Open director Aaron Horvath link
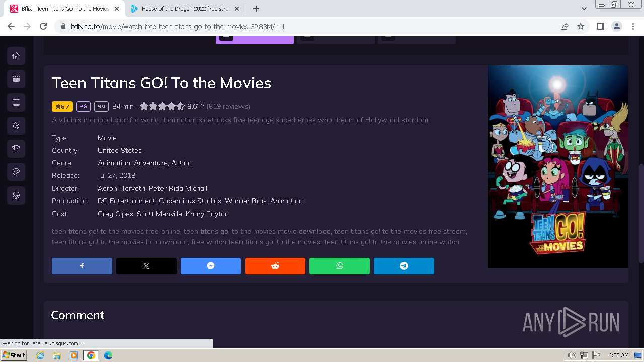644x362 pixels. pyautogui.click(x=121, y=188)
